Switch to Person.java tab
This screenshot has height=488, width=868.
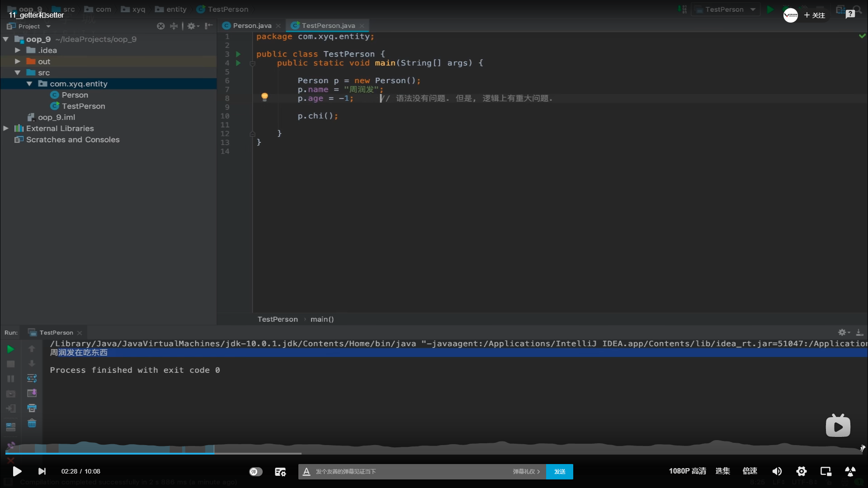click(252, 26)
